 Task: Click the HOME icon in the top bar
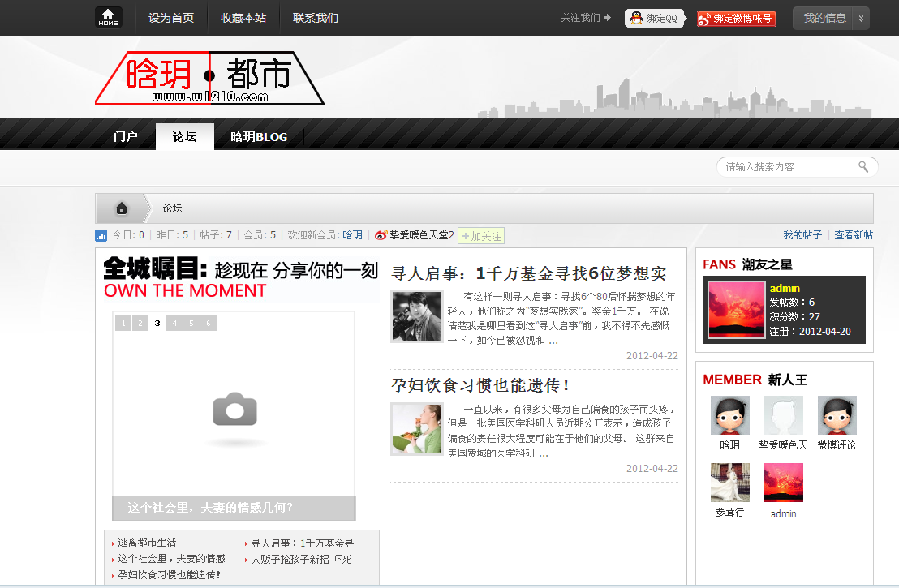(x=109, y=16)
